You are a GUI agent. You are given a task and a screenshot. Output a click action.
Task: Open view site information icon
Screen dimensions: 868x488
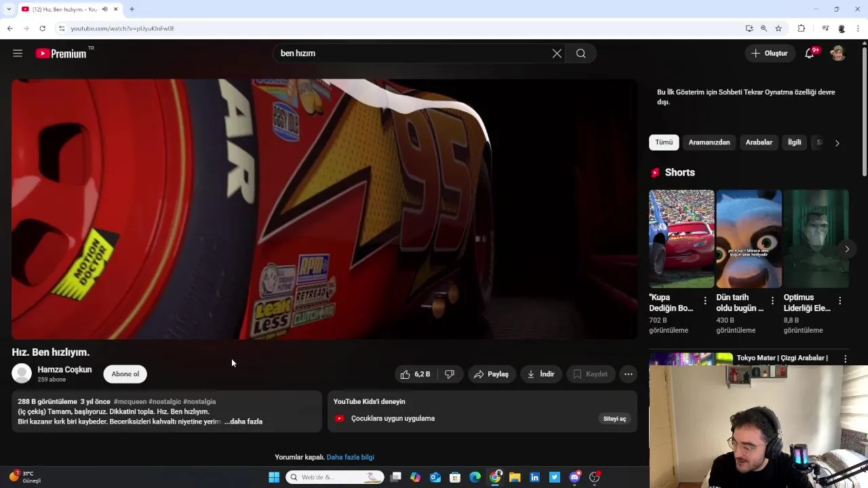tap(62, 28)
